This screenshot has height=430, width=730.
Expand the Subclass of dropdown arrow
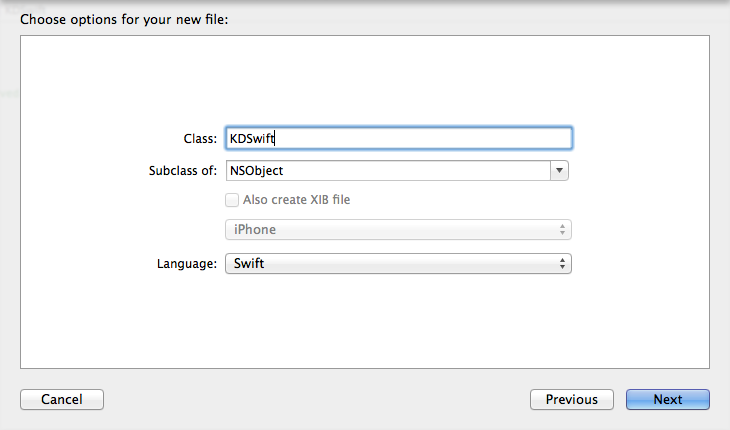coord(560,171)
